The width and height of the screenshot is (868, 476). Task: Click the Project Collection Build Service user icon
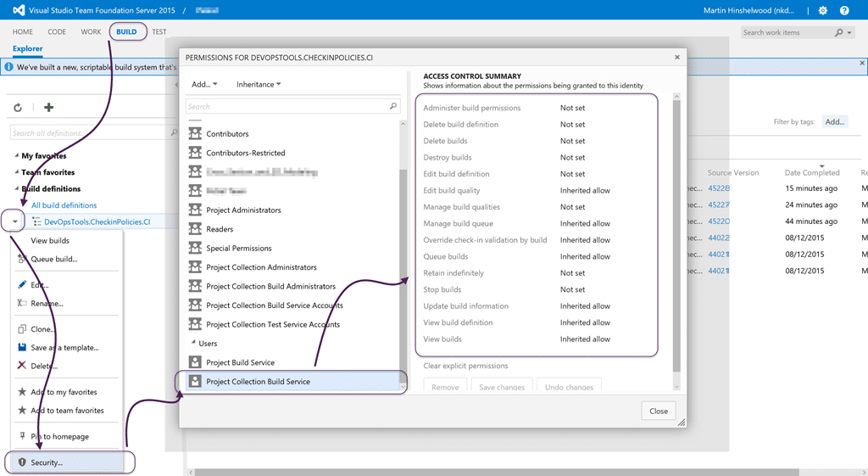195,381
